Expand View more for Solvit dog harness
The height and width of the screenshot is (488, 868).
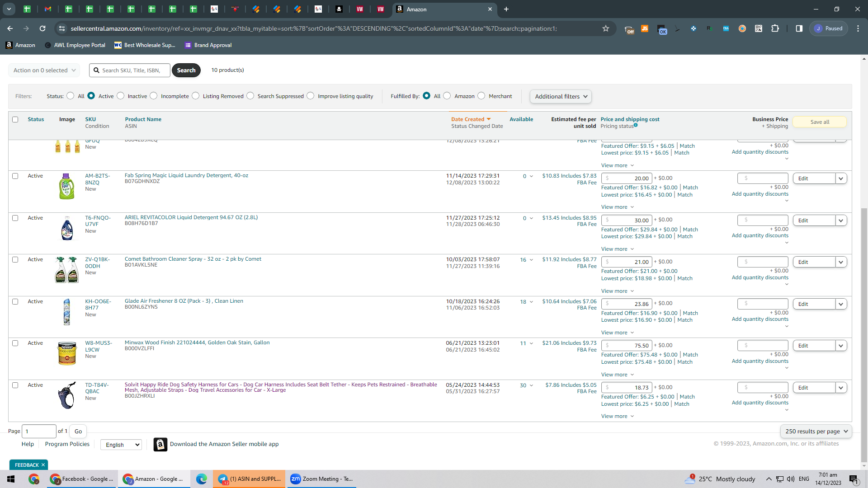coord(618,416)
